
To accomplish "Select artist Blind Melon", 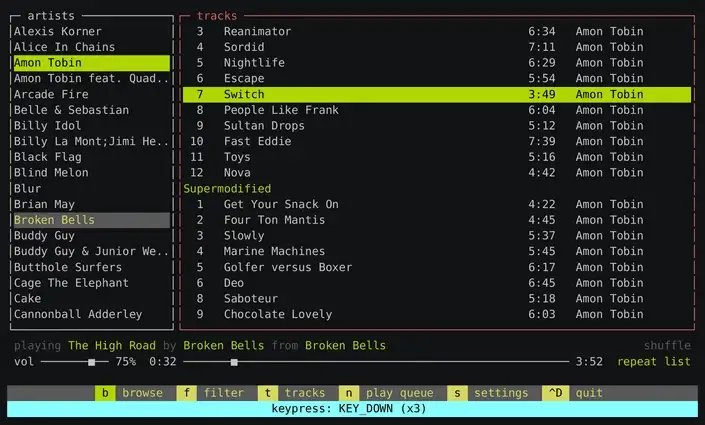I will (x=91, y=173).
